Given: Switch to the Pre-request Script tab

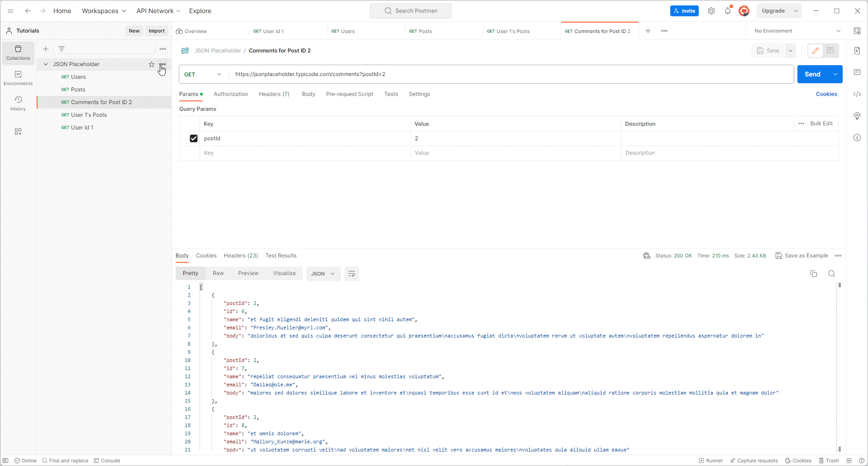Looking at the screenshot, I should [x=349, y=94].
